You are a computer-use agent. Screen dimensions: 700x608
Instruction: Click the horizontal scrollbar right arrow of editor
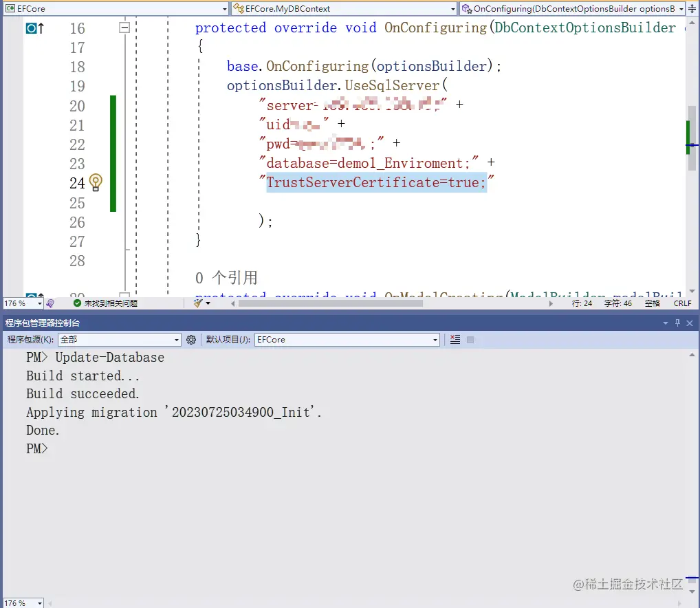click(x=551, y=303)
